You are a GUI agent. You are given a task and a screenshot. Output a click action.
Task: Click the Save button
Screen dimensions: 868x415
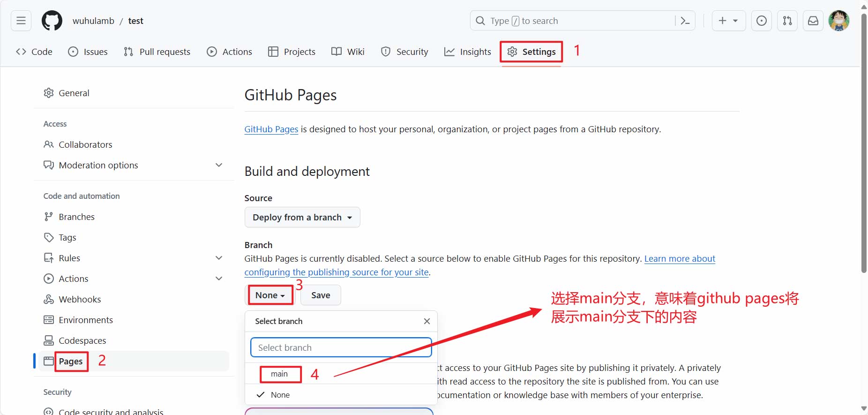click(321, 295)
